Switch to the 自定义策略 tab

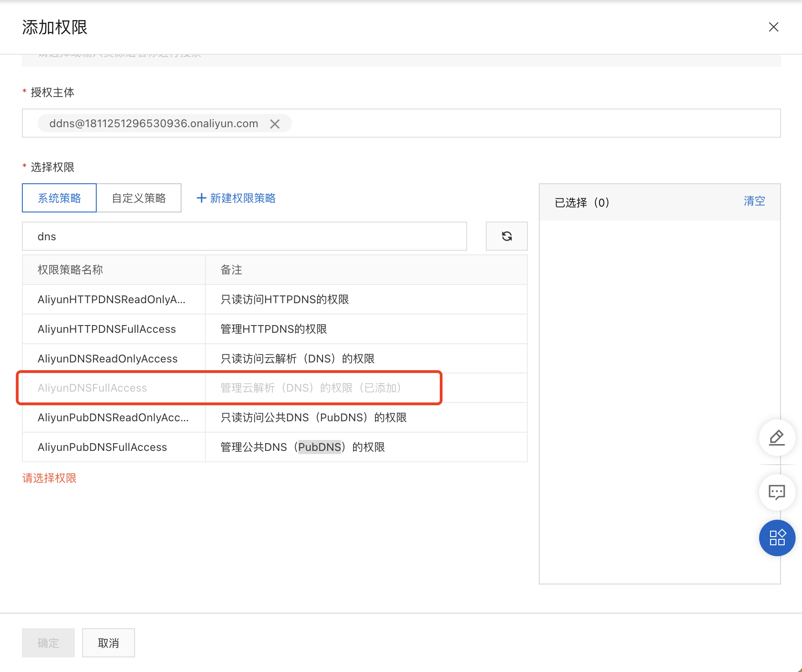click(139, 198)
